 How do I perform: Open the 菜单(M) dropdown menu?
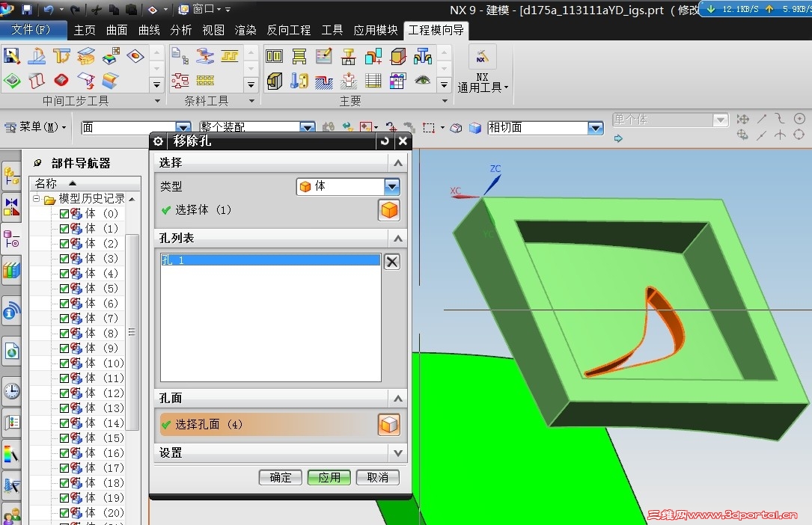point(36,126)
